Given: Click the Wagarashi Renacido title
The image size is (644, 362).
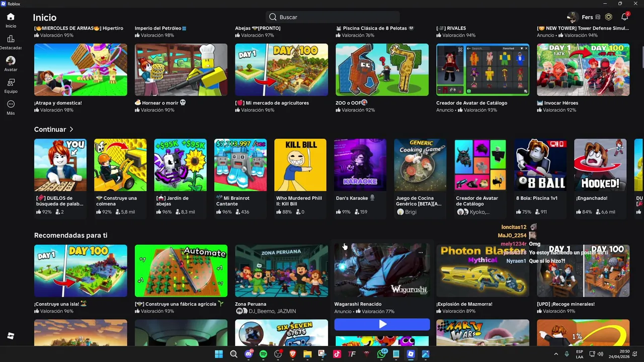Looking at the screenshot, I should 358,304.
